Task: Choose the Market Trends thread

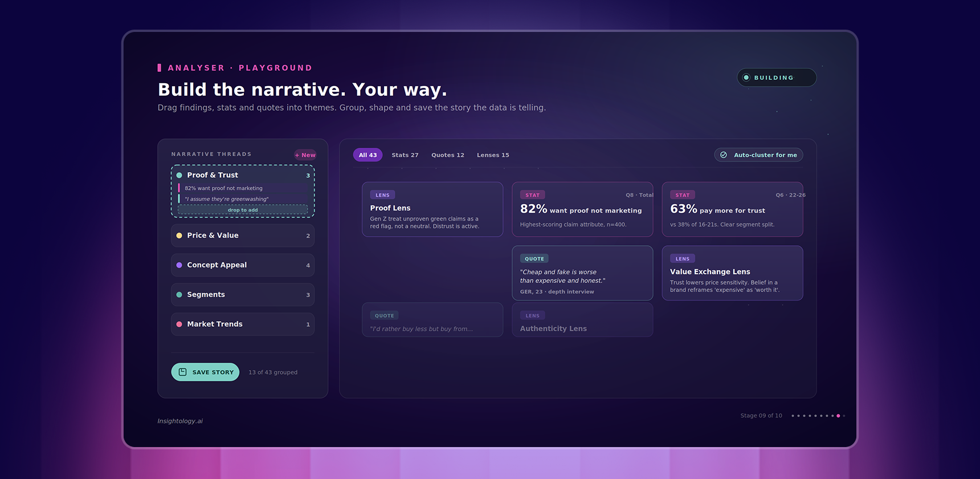Action: pos(243,324)
